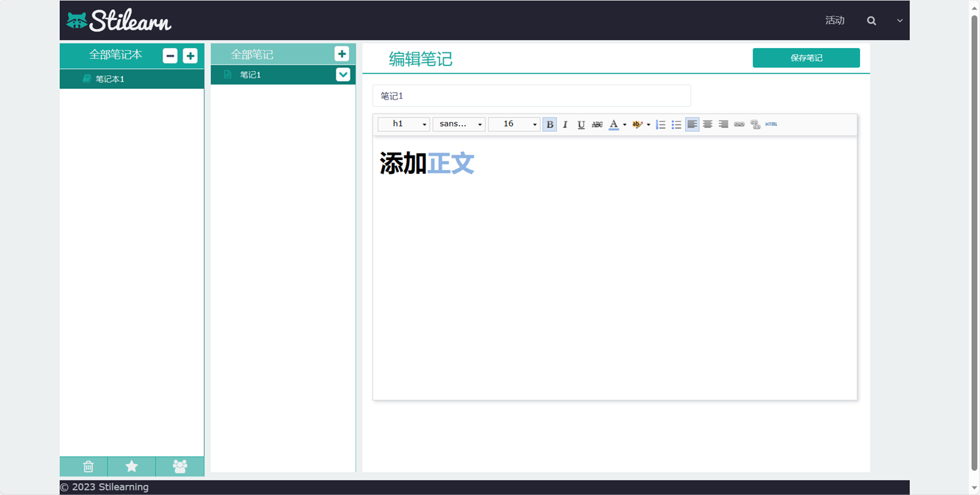Select right text alignment

(x=723, y=124)
